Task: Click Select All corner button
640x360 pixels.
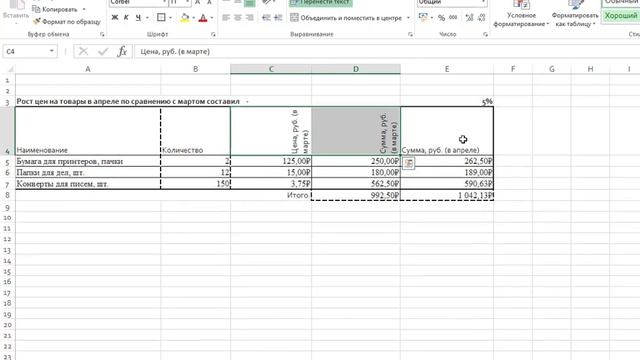Action: pyautogui.click(x=8, y=69)
